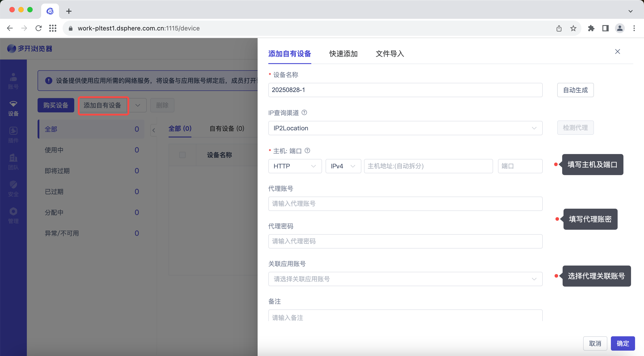
Task: Select the 自有设备 (0) tab
Action: 227,129
